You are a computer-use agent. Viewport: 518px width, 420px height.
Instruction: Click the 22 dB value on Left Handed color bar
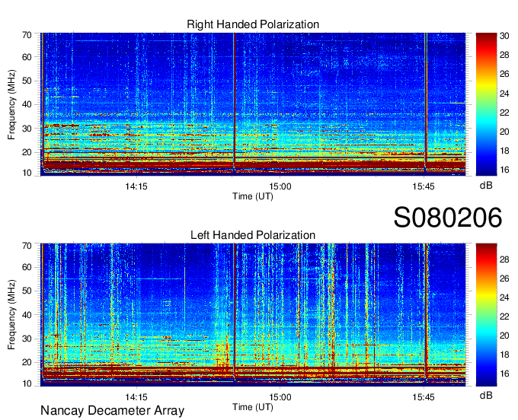(505, 317)
